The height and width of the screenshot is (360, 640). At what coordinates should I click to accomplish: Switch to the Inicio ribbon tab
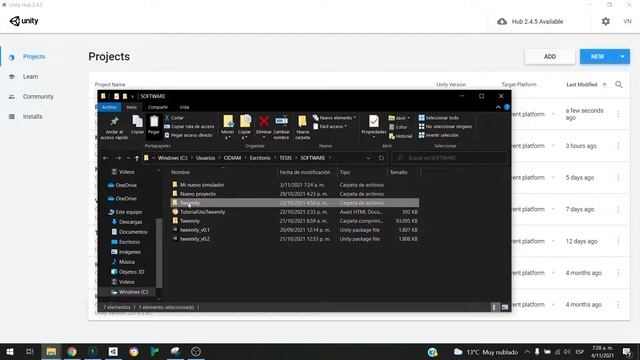[131, 107]
